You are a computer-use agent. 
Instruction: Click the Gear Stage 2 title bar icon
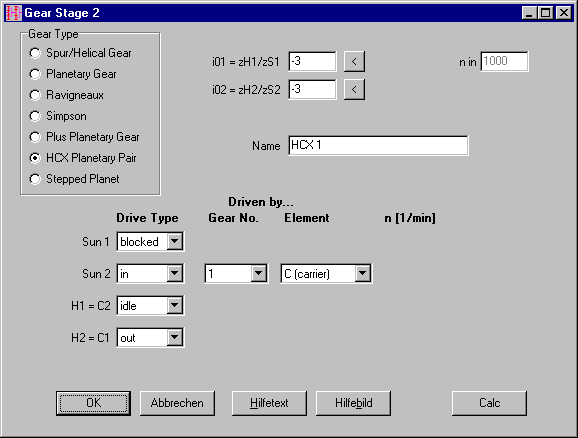13,13
